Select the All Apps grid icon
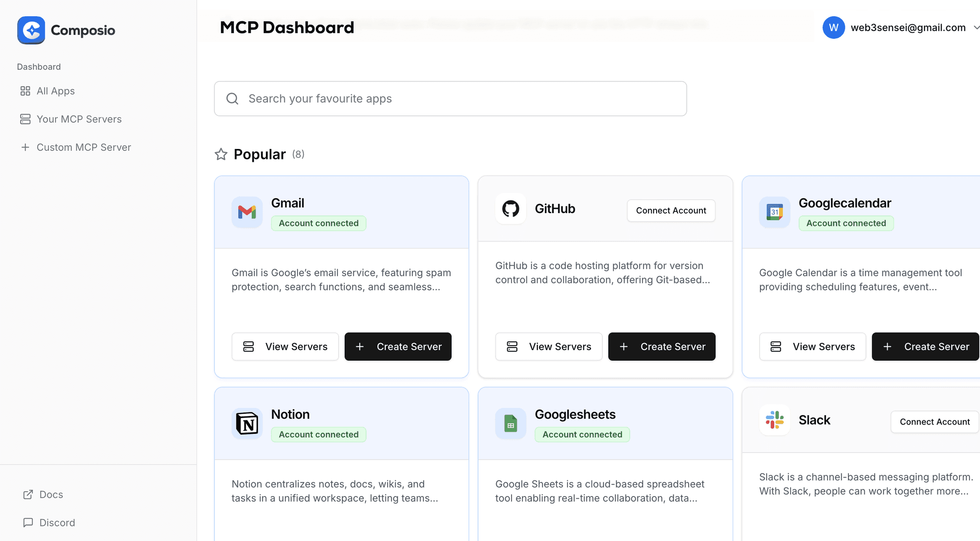This screenshot has height=541, width=980. [x=25, y=90]
